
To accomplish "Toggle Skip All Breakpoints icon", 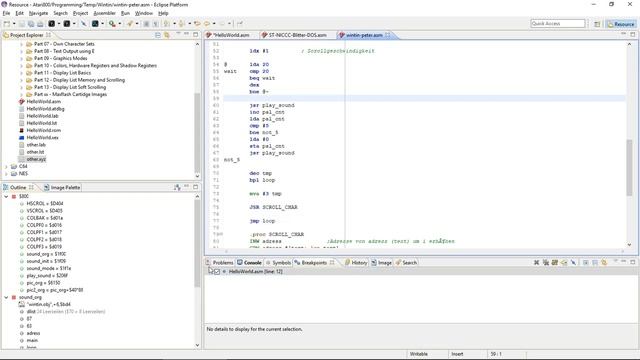I will coord(573,262).
